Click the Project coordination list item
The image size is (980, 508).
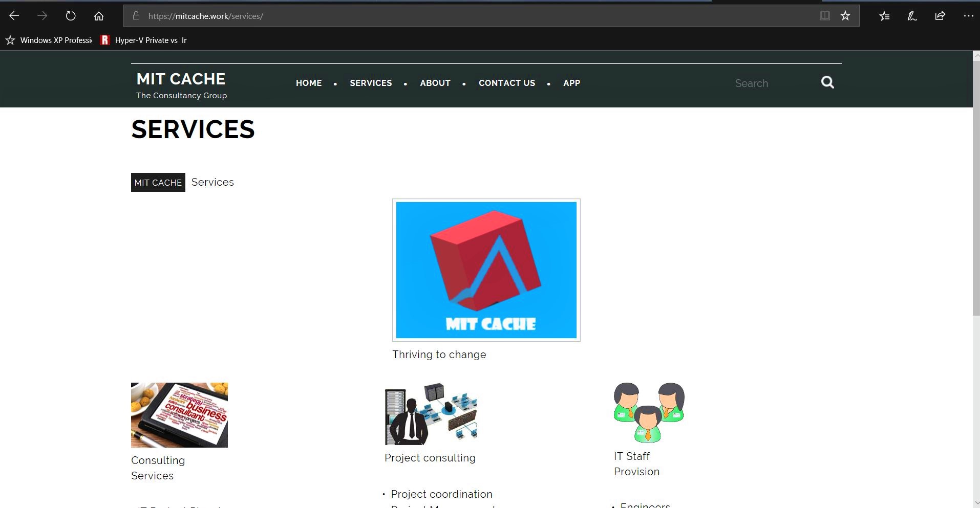point(442,494)
